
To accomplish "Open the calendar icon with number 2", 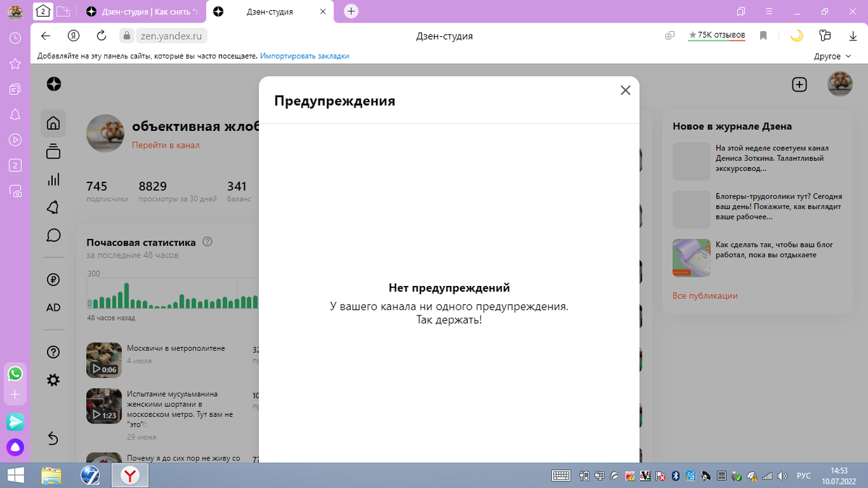I will pos(14,165).
